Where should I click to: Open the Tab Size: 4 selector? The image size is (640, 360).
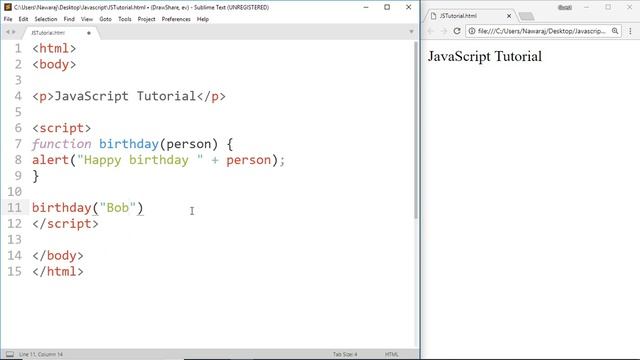(345, 354)
